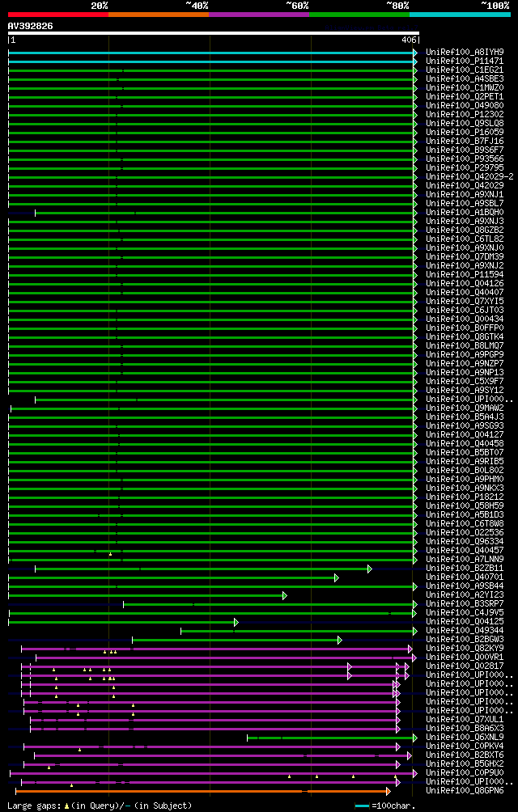Screen dimensions: 518x812
Task: Select the AV392826 query name
Action: 30,26
